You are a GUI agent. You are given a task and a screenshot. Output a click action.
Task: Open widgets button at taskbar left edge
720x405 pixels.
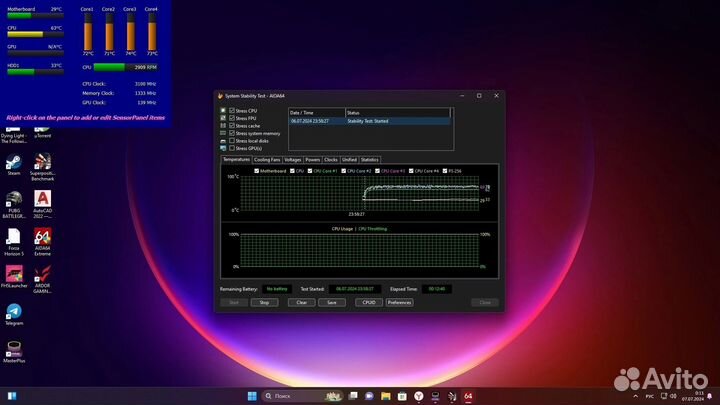click(x=12, y=396)
